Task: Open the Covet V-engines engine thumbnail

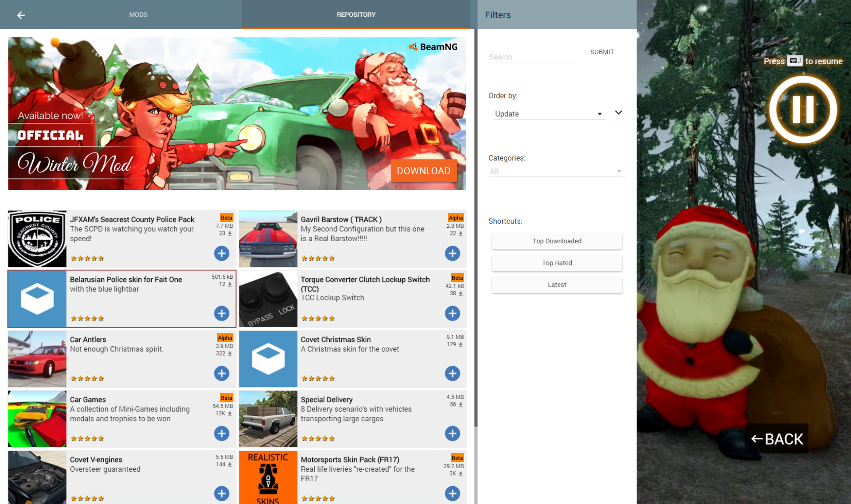Action: [37, 477]
